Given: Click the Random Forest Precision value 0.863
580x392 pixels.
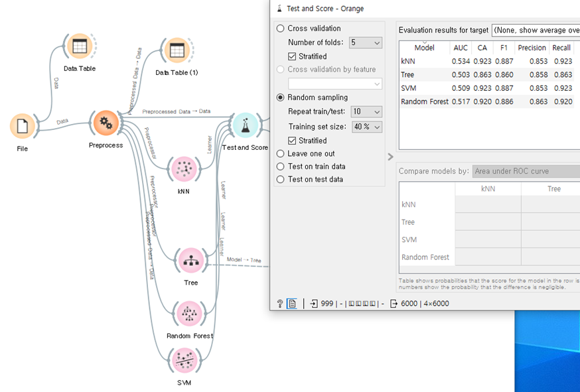Looking at the screenshot, I should point(539,101).
